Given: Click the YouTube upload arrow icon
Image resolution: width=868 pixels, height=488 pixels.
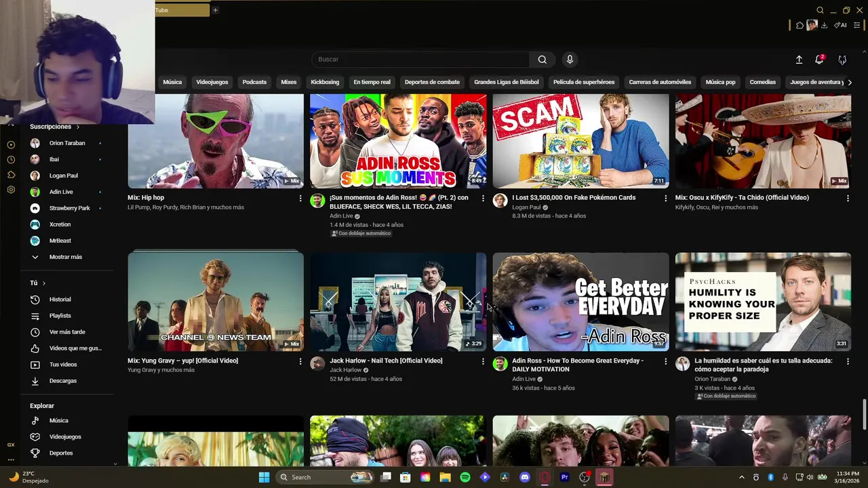Looking at the screenshot, I should coord(799,60).
